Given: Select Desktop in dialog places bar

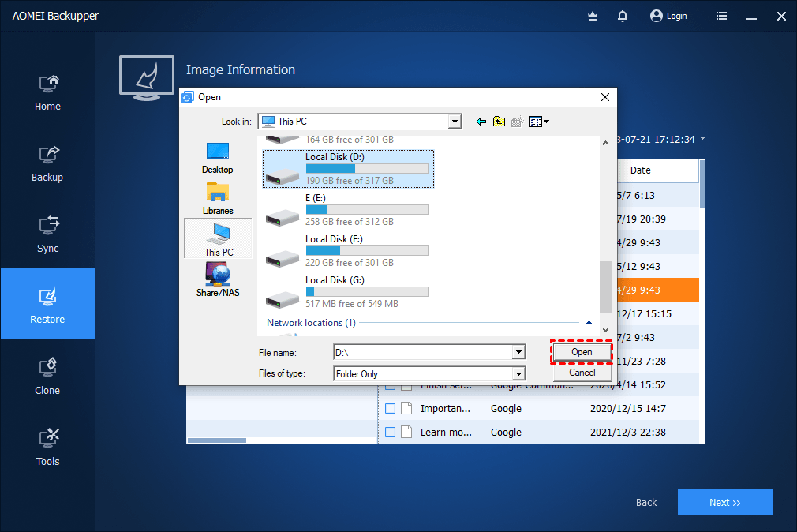Looking at the screenshot, I should point(218,158).
